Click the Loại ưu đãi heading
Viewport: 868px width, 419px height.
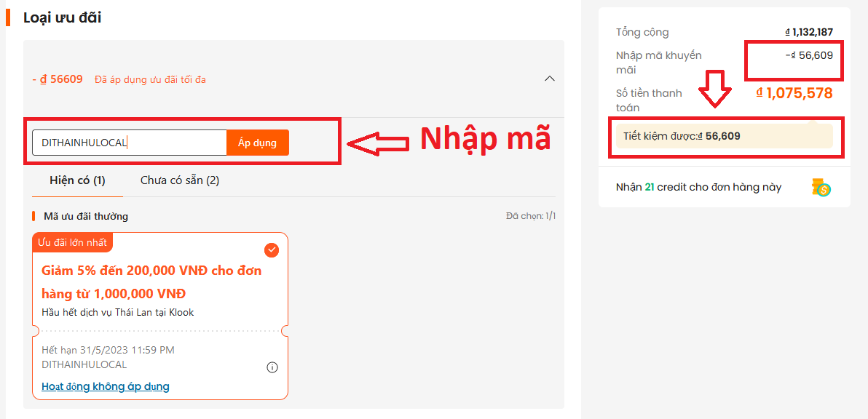[x=62, y=17]
